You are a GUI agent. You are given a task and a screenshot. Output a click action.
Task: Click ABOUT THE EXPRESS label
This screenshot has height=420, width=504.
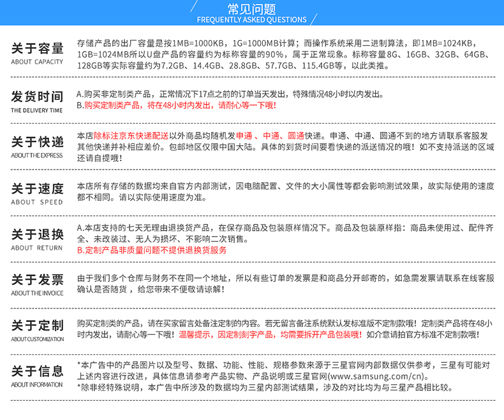37,156
